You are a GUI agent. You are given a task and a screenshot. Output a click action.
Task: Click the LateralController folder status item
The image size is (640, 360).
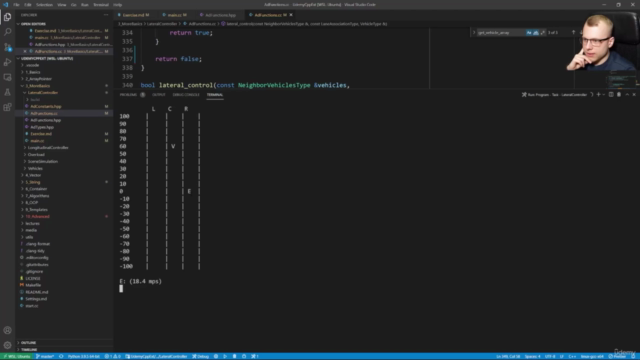(156, 356)
